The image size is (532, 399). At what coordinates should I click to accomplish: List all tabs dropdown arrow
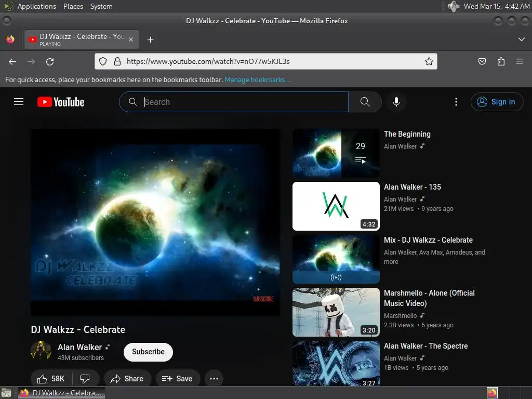point(522,39)
